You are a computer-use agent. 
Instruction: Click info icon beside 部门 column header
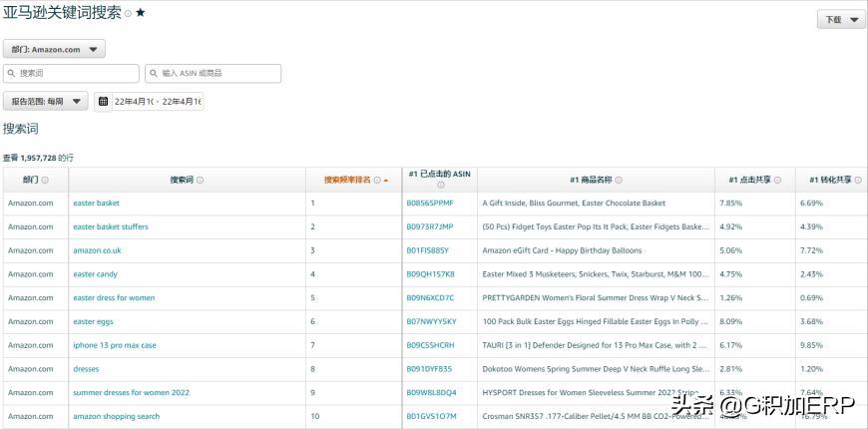point(45,181)
